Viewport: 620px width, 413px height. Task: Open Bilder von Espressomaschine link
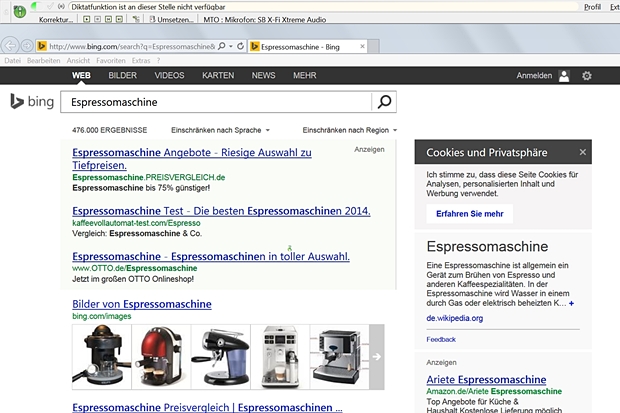(142, 304)
